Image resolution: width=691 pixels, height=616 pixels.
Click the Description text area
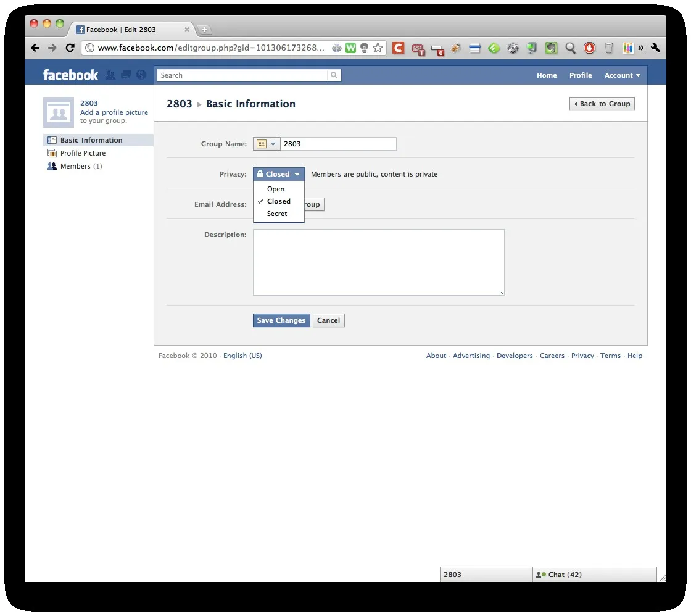coord(379,262)
